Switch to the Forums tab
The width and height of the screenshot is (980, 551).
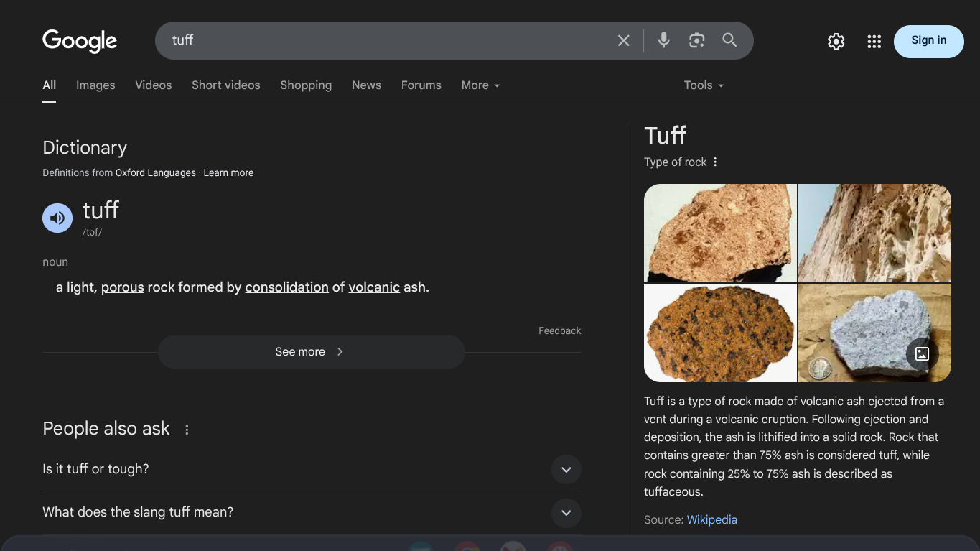click(x=421, y=85)
